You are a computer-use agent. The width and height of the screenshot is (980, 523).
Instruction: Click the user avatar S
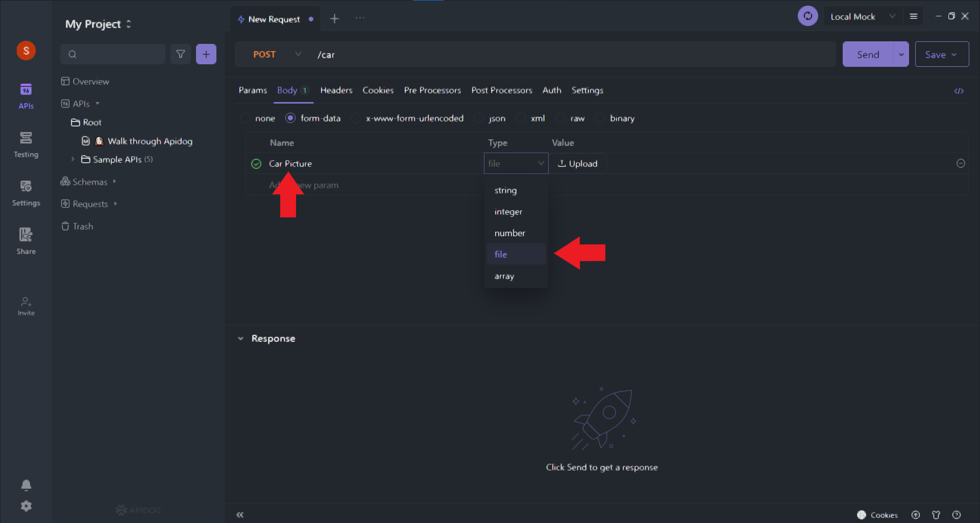click(26, 51)
